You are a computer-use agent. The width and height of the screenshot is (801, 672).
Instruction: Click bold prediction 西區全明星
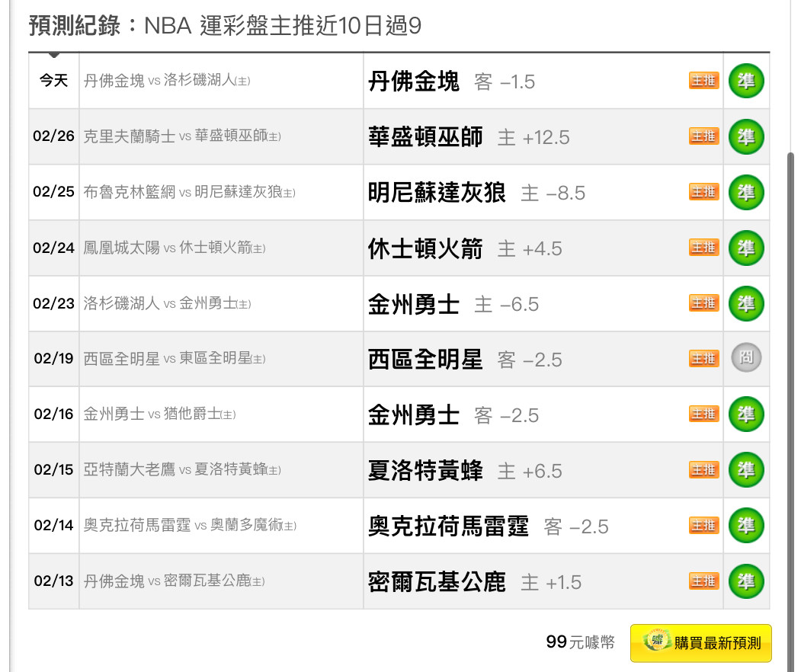pyautogui.click(x=425, y=360)
